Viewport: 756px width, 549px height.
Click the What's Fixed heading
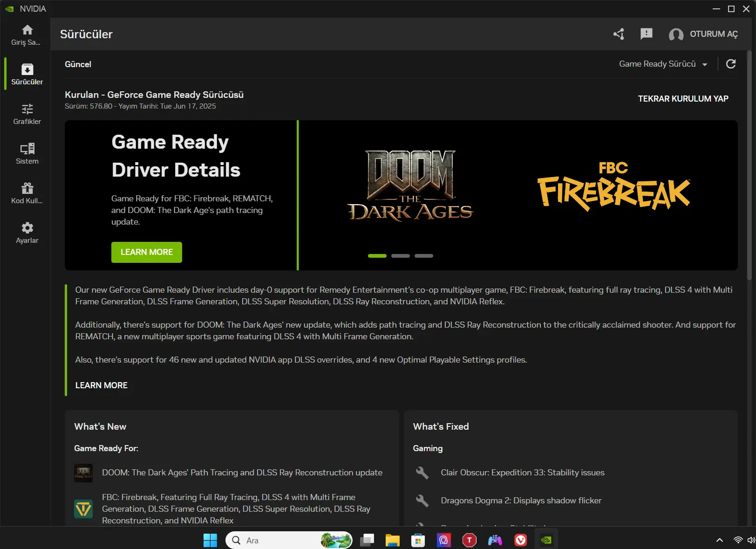[441, 426]
